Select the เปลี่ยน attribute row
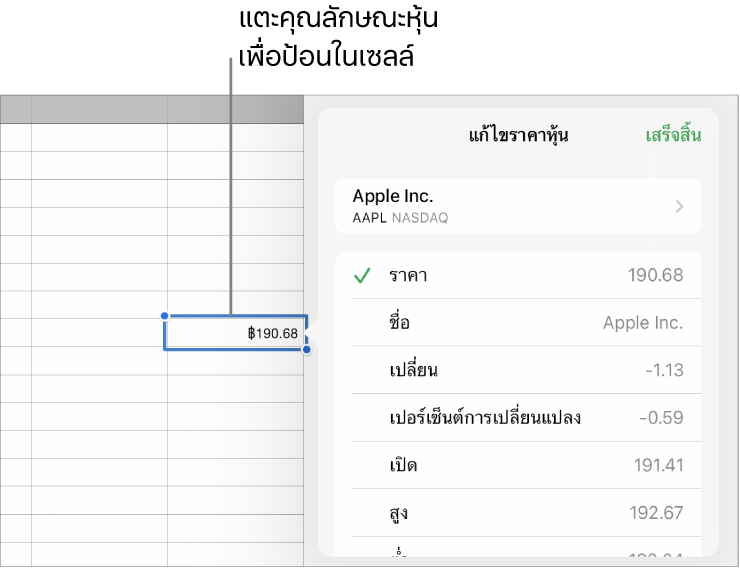This screenshot has width=740, height=569. coord(518,370)
